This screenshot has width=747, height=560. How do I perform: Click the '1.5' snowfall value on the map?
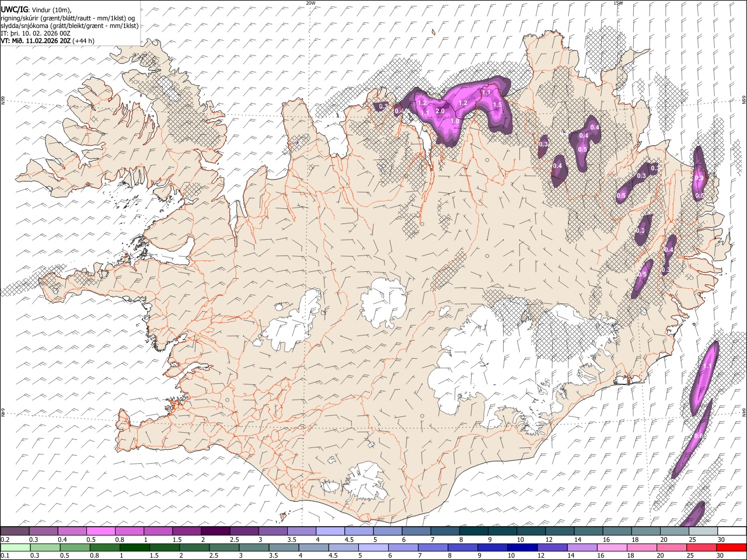[497, 105]
